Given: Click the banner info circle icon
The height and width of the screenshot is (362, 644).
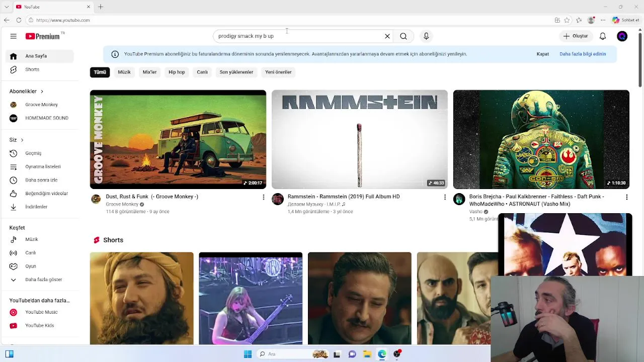Looking at the screenshot, I should (115, 54).
